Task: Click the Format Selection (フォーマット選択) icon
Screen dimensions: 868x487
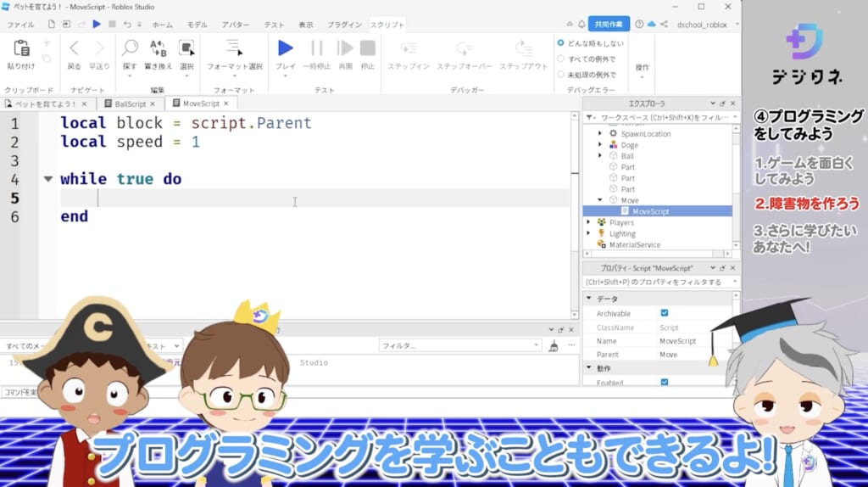Action: tap(234, 48)
